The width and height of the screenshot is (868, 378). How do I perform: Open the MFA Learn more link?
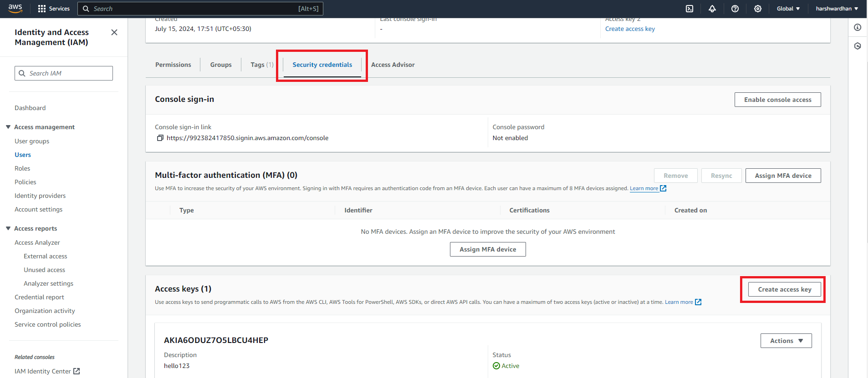644,188
